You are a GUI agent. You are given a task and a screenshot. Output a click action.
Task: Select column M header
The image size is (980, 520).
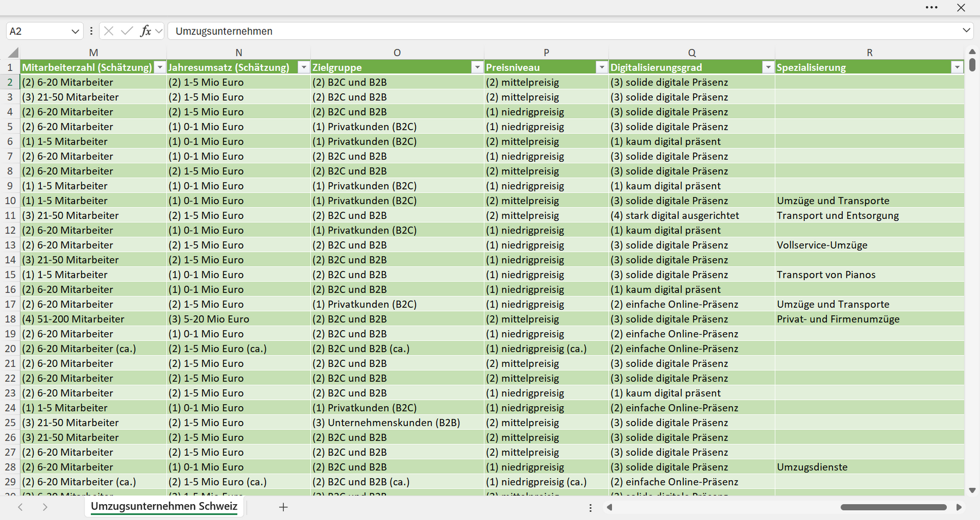pyautogui.click(x=94, y=53)
